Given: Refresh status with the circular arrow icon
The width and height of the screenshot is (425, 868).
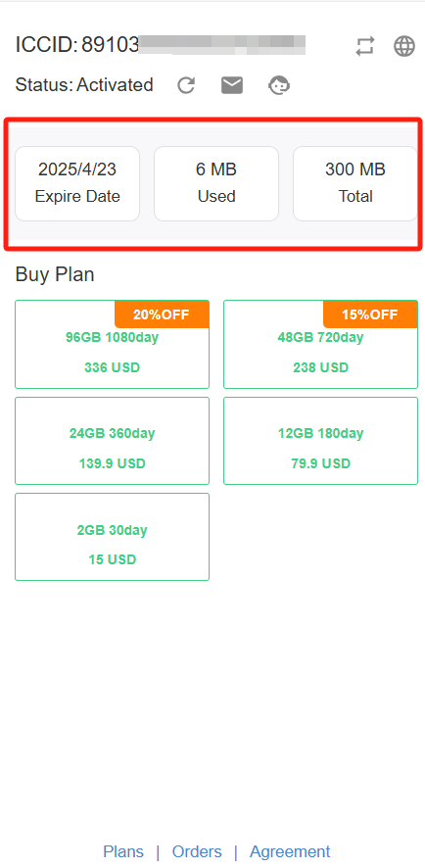Looking at the screenshot, I should pos(186,85).
